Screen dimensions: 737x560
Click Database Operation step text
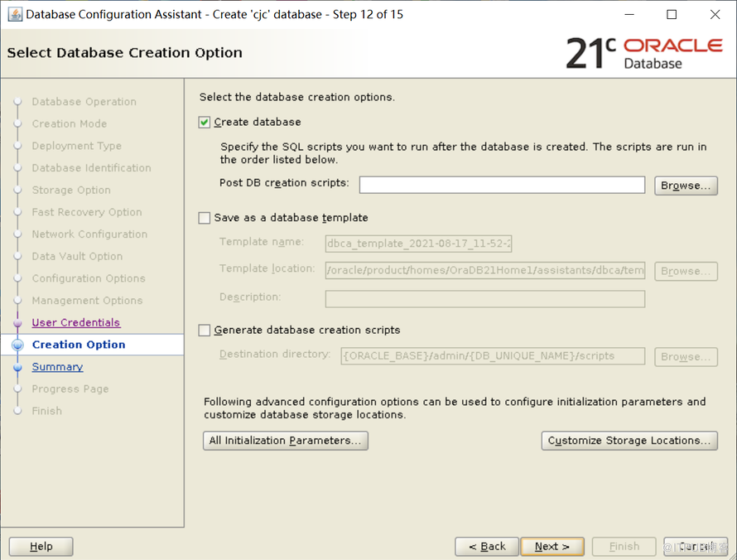[84, 102]
